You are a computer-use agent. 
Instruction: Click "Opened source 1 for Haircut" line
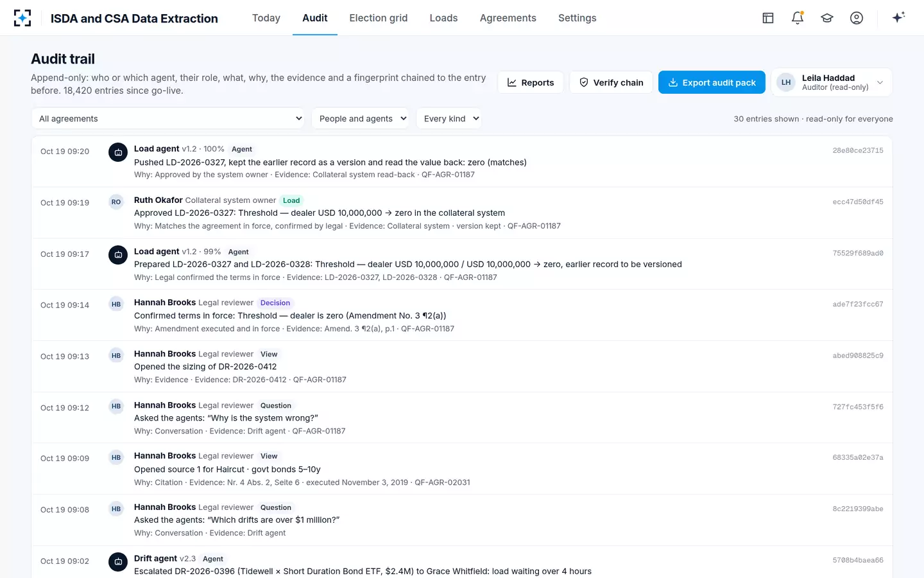point(227,469)
